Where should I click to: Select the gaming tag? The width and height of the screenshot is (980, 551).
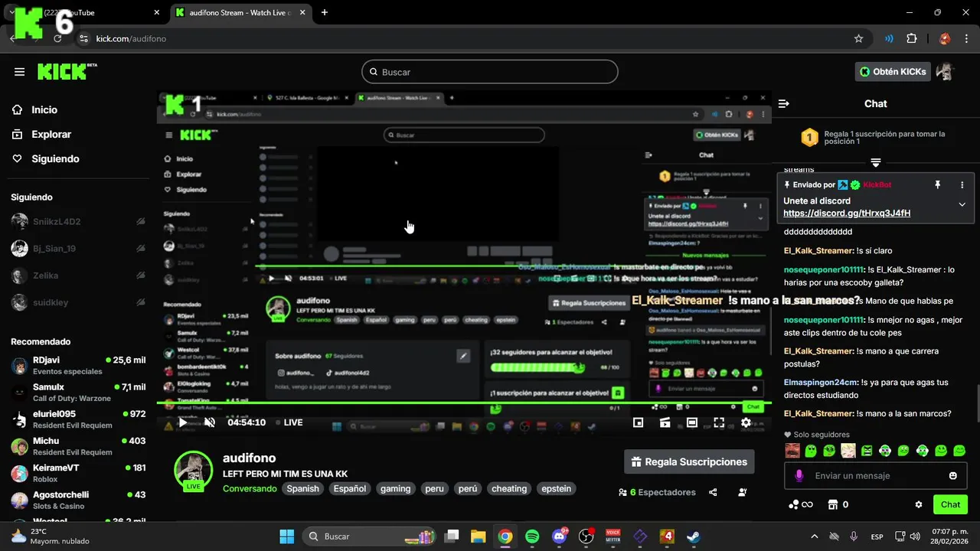pyautogui.click(x=396, y=488)
